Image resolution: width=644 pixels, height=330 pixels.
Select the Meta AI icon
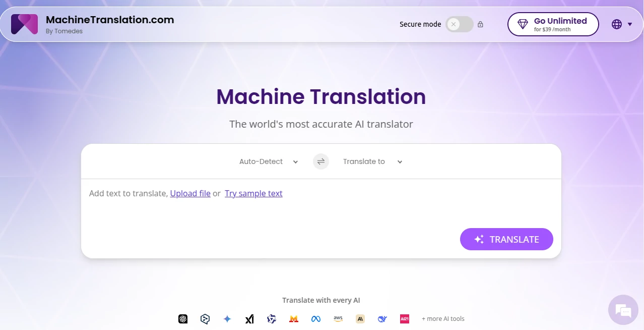pyautogui.click(x=316, y=319)
